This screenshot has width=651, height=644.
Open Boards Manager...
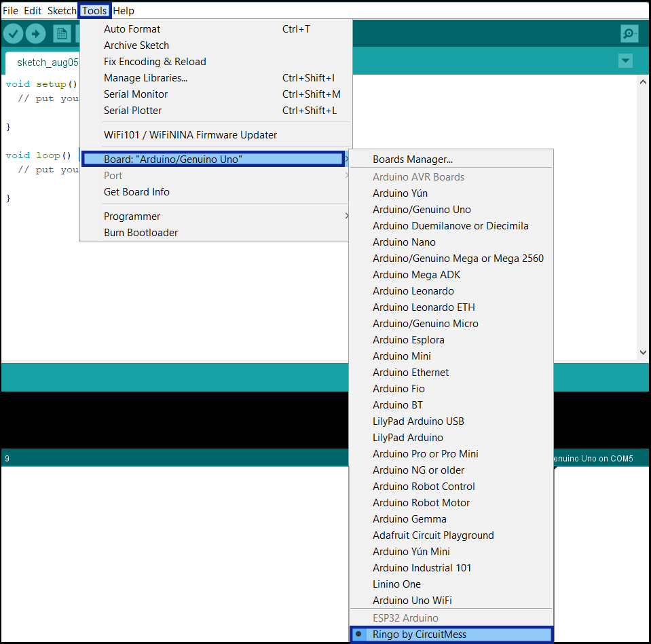[412, 159]
